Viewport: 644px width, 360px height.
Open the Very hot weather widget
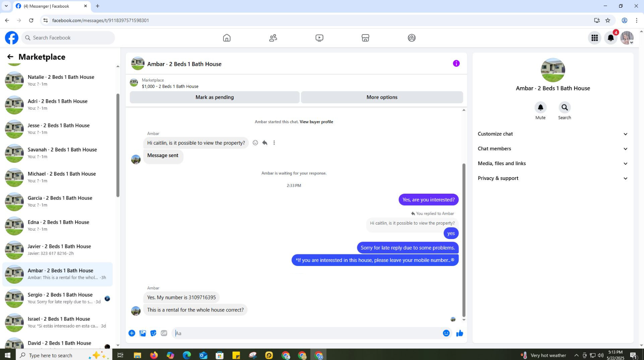pos(544,355)
